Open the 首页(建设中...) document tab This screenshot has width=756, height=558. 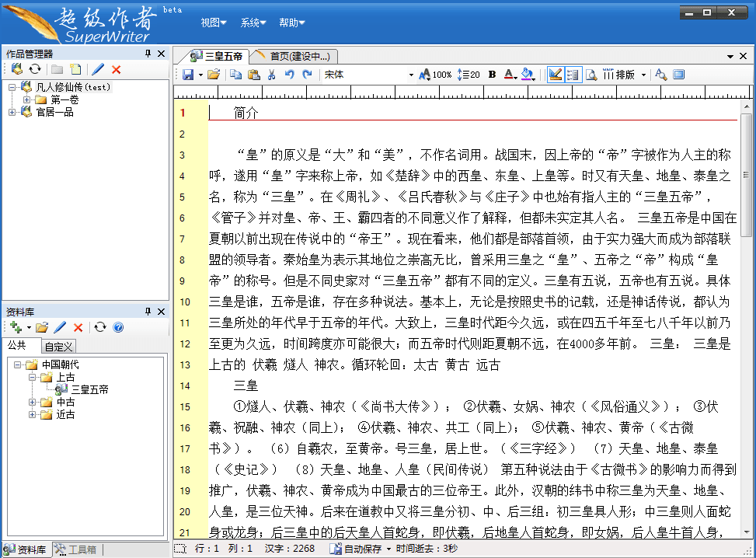[x=298, y=56]
